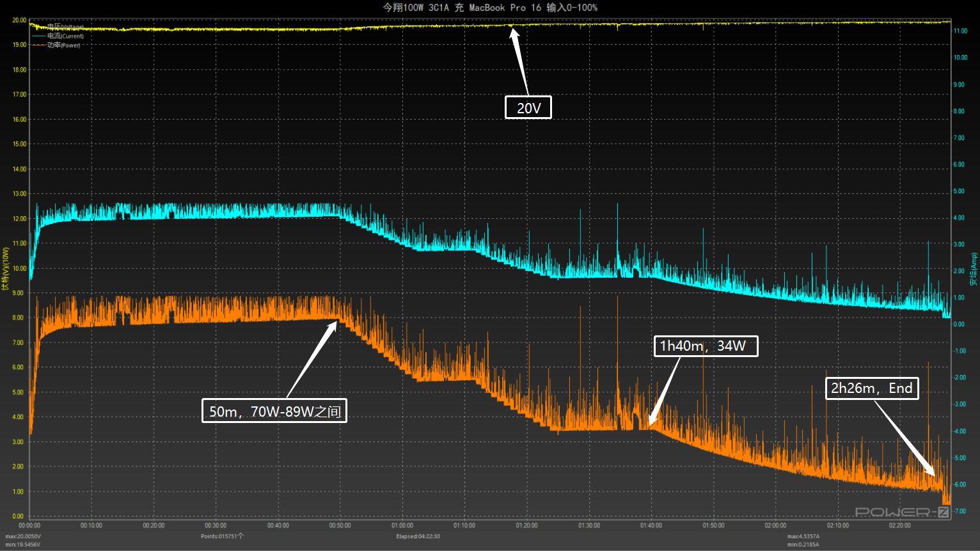Click the 12.00 left axis label
Viewport: 980px width, 551px height.
(19, 218)
